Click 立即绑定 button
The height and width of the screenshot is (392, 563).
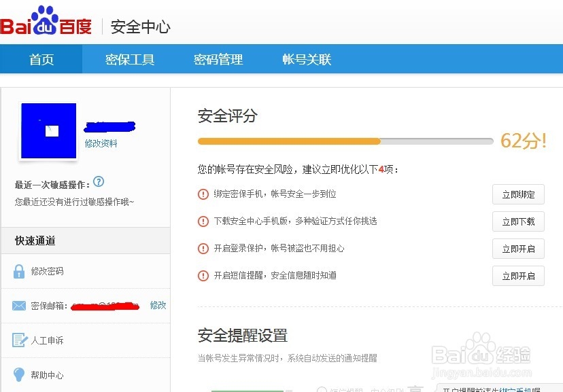518,194
